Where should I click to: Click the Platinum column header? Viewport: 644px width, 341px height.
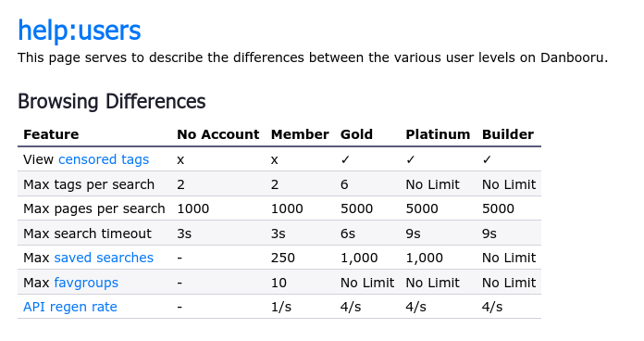(438, 134)
